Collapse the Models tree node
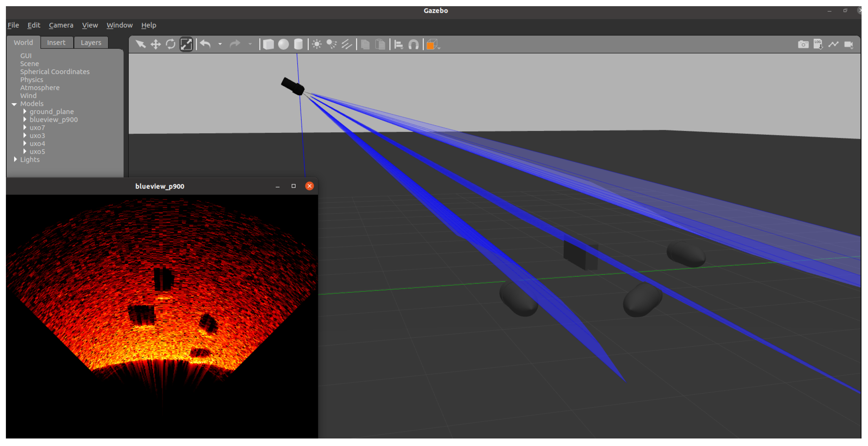 [x=14, y=104]
